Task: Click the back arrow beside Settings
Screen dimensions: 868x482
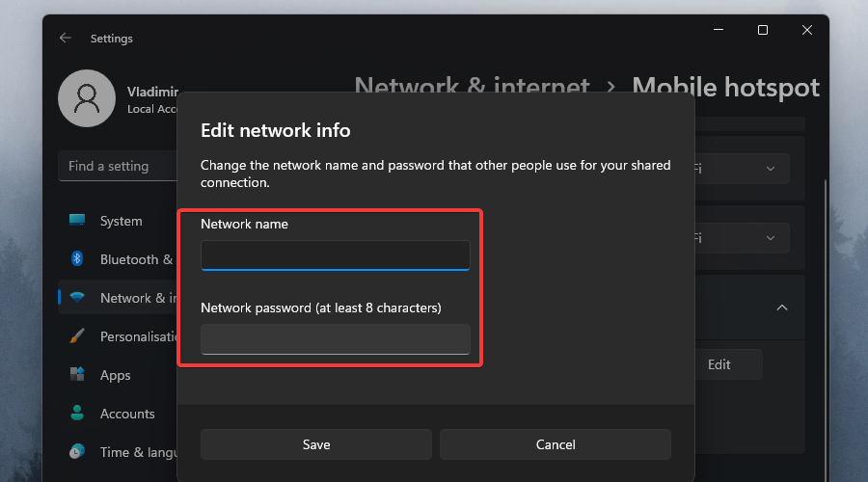Action: [66, 39]
